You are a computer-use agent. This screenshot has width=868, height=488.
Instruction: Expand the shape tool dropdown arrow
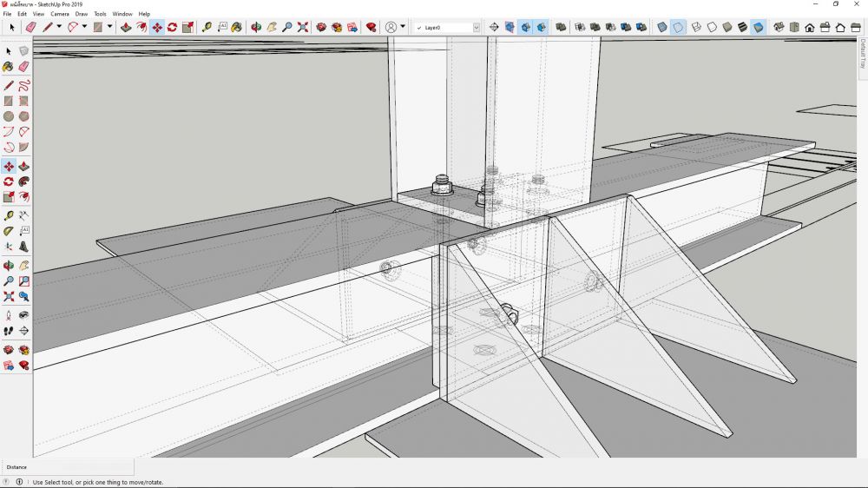(108, 28)
